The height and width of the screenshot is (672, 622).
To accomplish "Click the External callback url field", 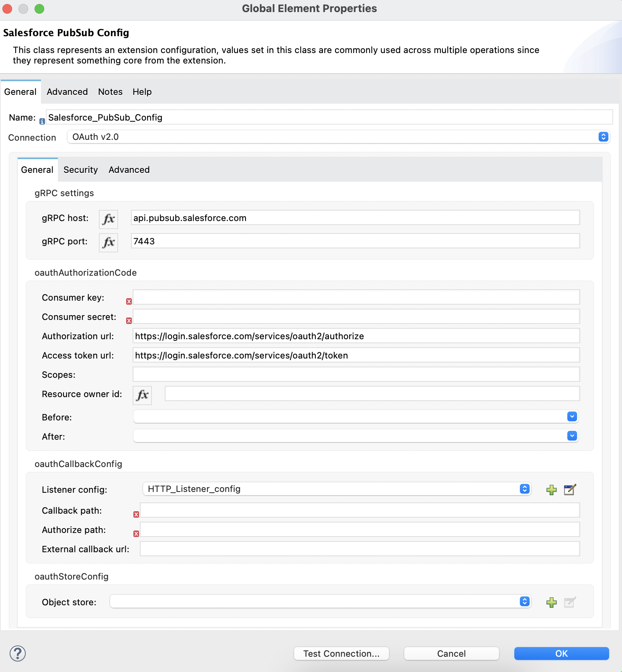I will point(360,549).
